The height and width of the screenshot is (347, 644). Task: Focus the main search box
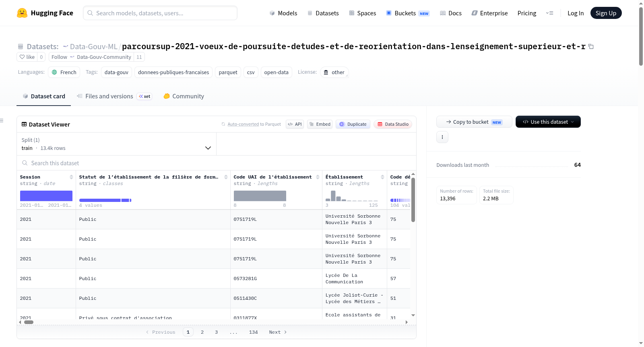[x=160, y=13]
